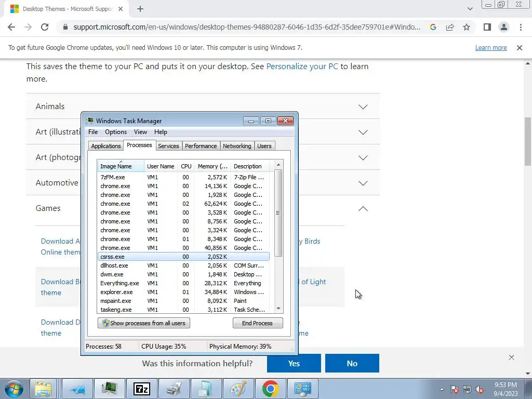
Task: Select the taskeng.exe process row
Action: click(183, 310)
